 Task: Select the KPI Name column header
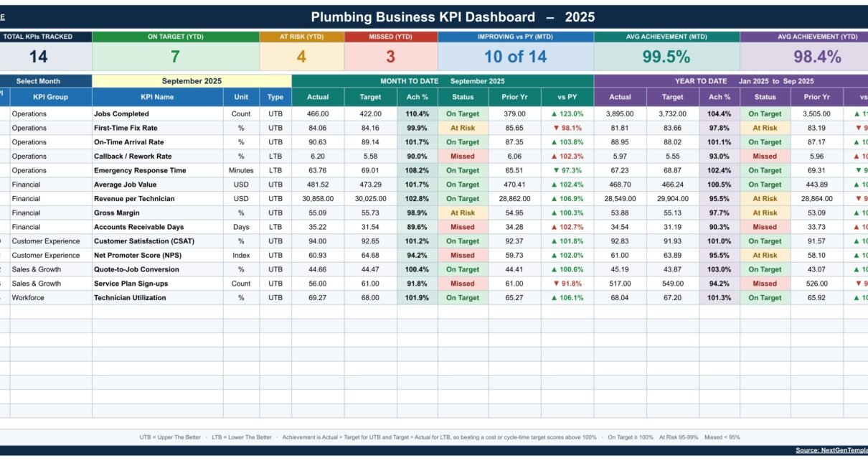point(157,97)
